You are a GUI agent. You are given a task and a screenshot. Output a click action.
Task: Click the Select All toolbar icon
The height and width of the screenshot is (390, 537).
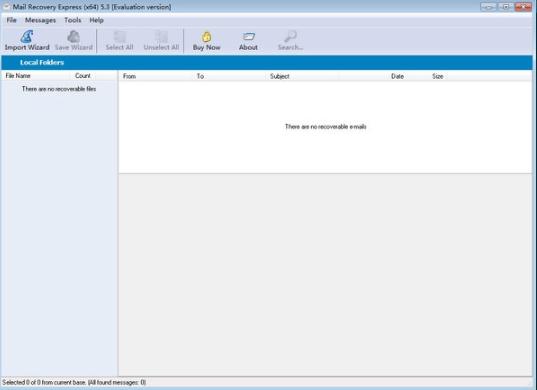pos(119,41)
